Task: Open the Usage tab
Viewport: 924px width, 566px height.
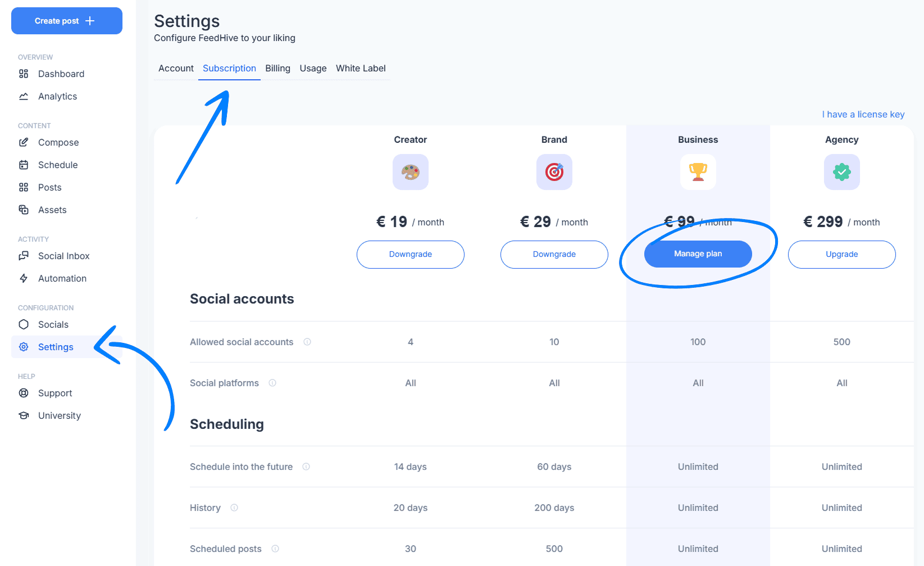Action: point(313,68)
